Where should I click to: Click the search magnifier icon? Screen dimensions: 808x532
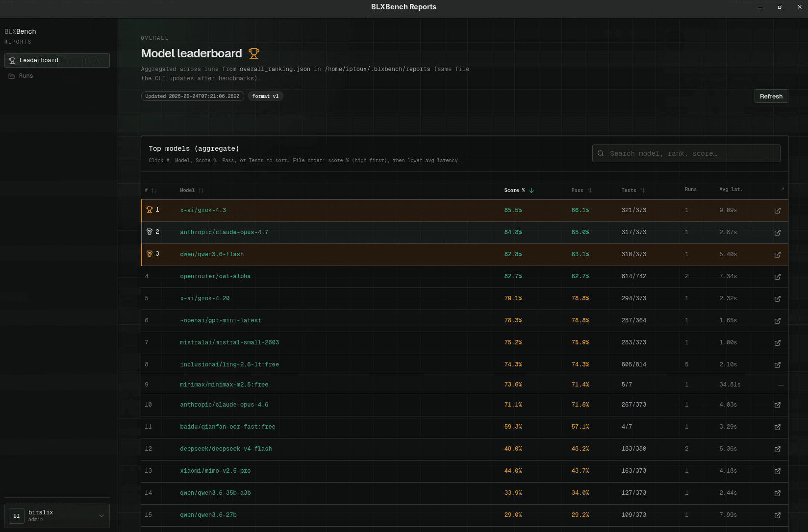pos(601,153)
